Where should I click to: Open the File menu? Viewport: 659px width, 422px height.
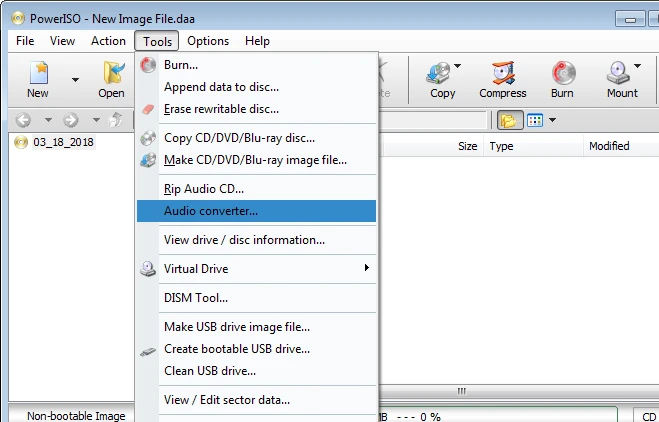tap(25, 41)
